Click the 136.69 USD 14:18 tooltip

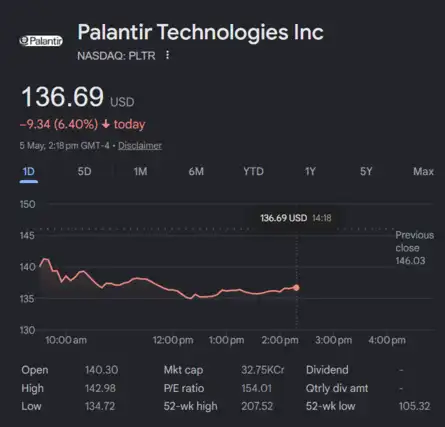[296, 218]
